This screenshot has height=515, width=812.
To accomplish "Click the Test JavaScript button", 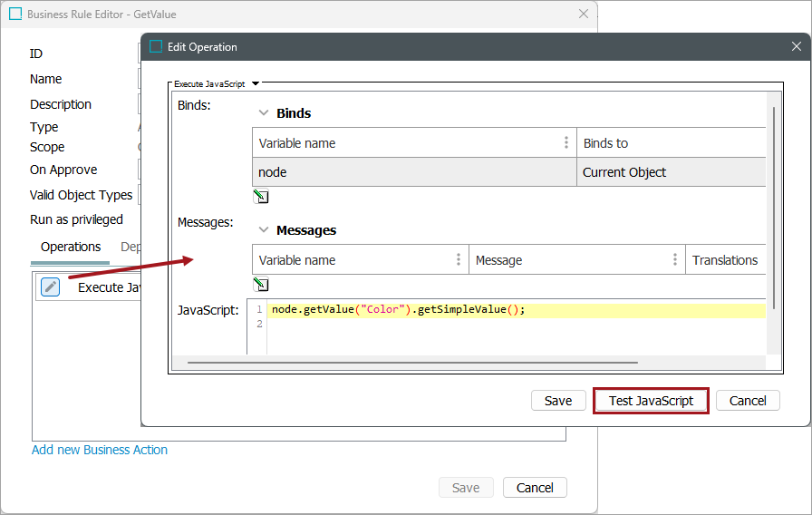I will tap(651, 401).
